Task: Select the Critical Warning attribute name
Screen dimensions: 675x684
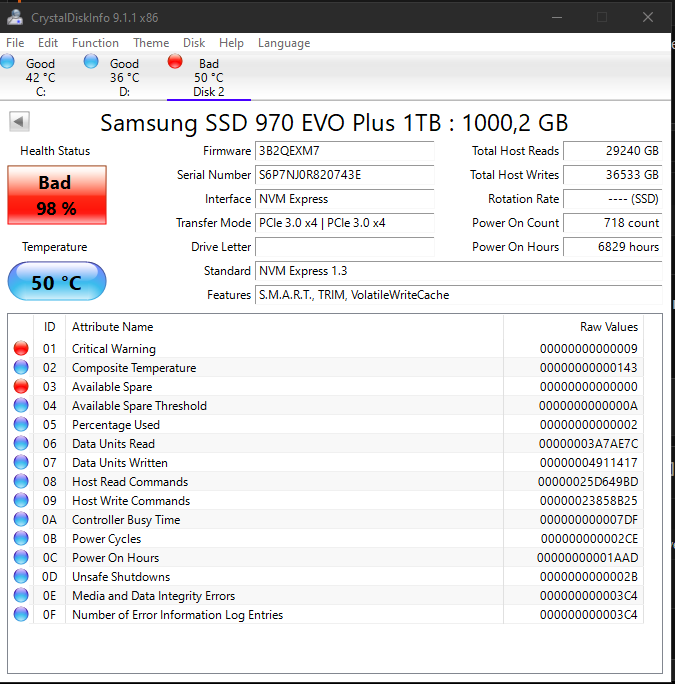Action: 113,349
